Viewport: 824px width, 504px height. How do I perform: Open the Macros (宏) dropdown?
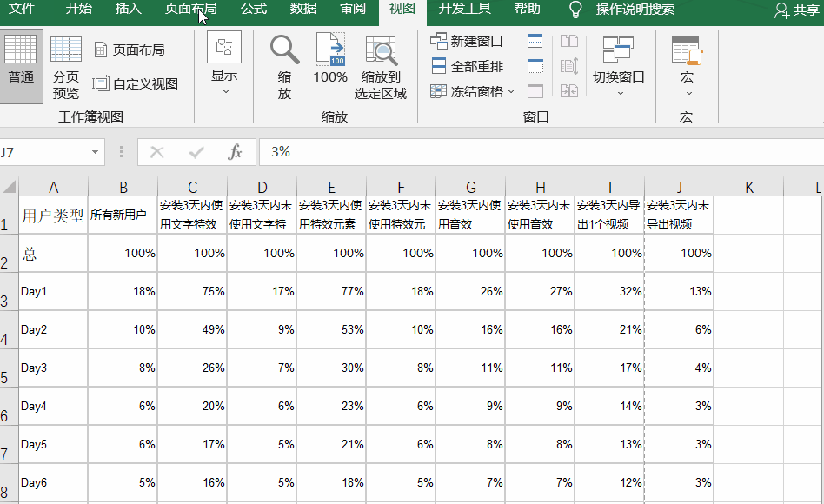[x=687, y=65]
